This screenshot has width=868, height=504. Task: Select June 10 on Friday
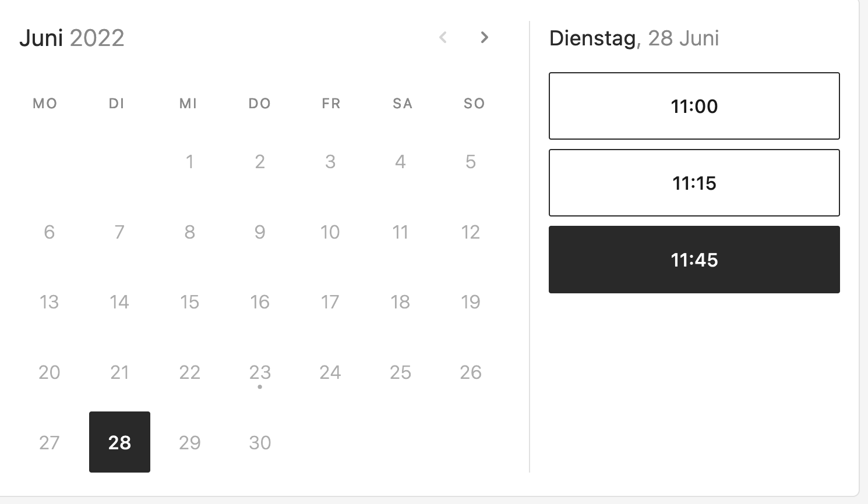point(330,232)
